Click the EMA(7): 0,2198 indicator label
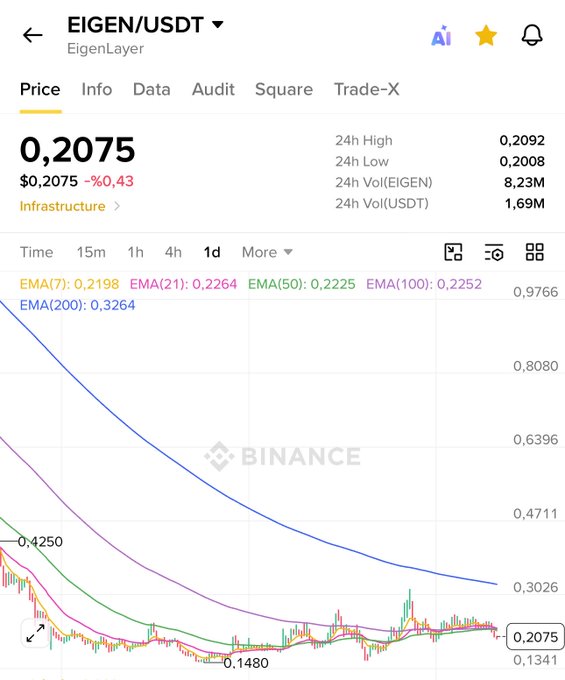Viewport: 565px width, 680px height. pyautogui.click(x=69, y=284)
